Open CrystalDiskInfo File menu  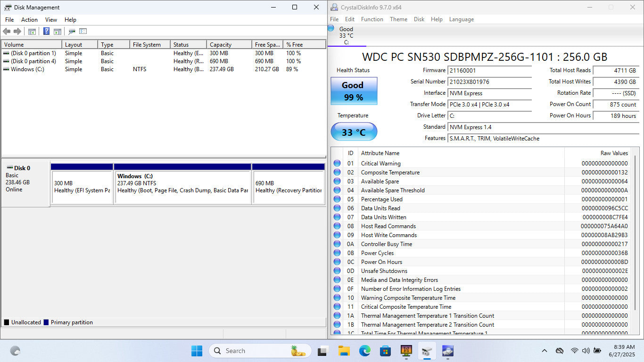click(334, 19)
